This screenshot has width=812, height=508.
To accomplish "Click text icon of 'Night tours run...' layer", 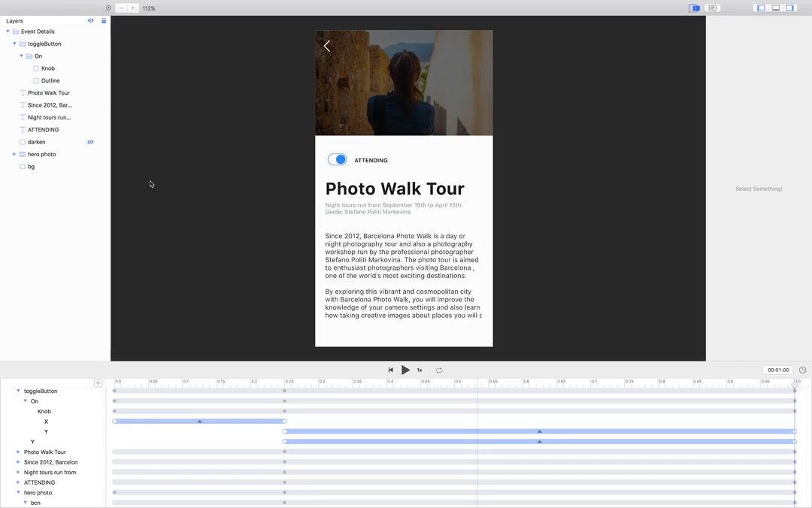I will [x=23, y=117].
